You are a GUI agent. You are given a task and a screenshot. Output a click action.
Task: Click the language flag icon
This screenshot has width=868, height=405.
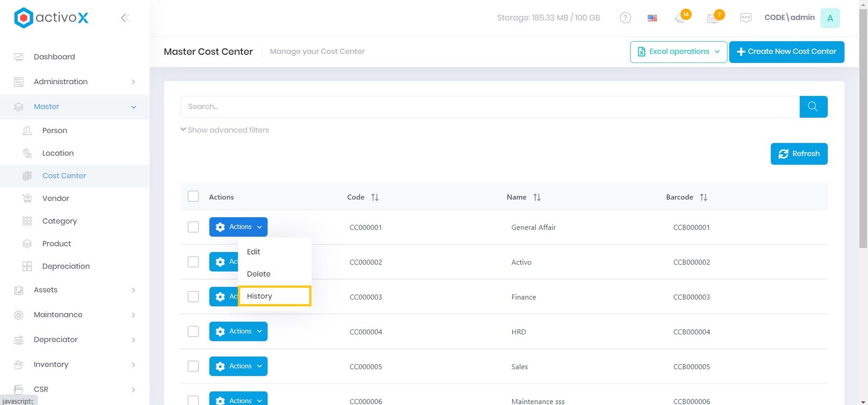coord(652,18)
